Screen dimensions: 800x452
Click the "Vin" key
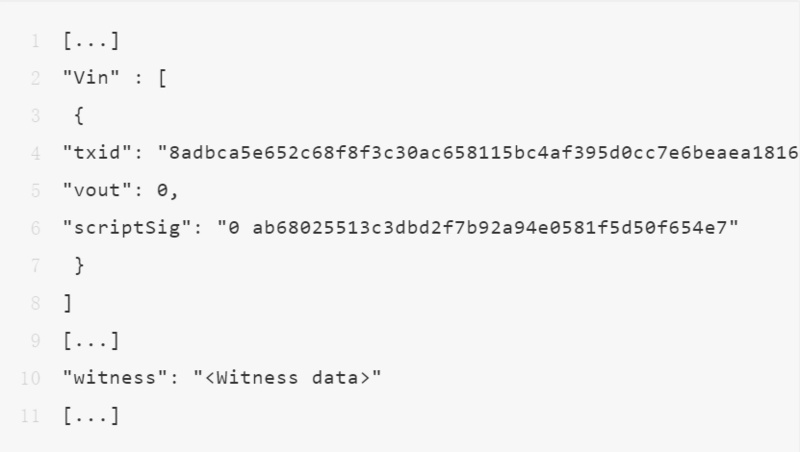pyautogui.click(x=85, y=78)
